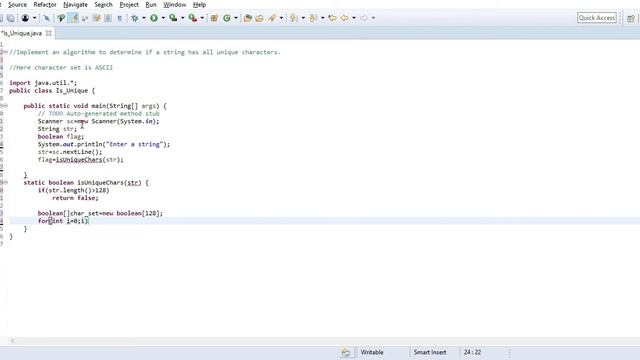
Task: Click the 'String str;' line
Action: pyautogui.click(x=57, y=129)
